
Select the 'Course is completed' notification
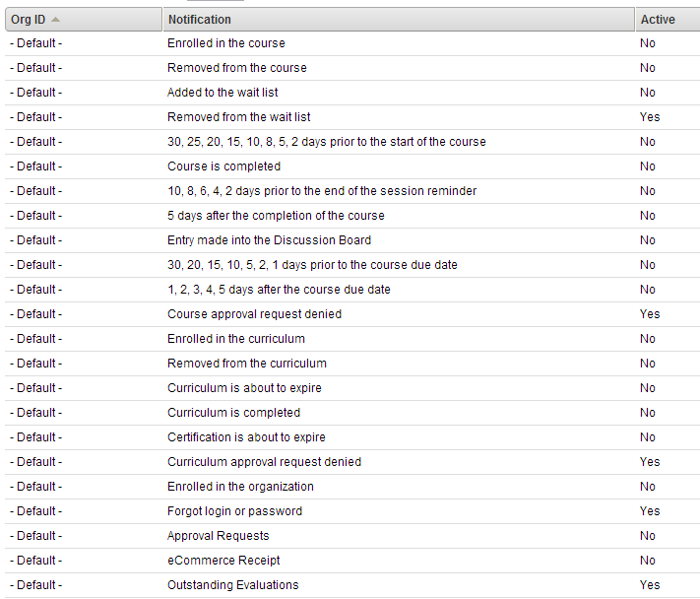tap(223, 166)
